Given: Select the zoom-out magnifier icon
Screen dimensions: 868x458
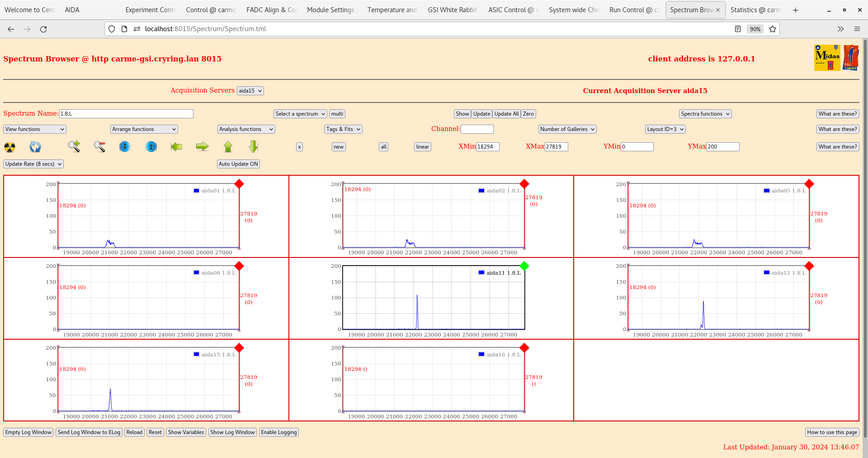Looking at the screenshot, I should coord(99,147).
